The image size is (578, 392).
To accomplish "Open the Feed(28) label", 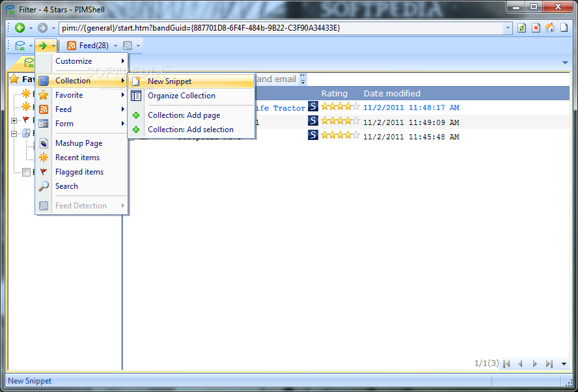I will [94, 46].
